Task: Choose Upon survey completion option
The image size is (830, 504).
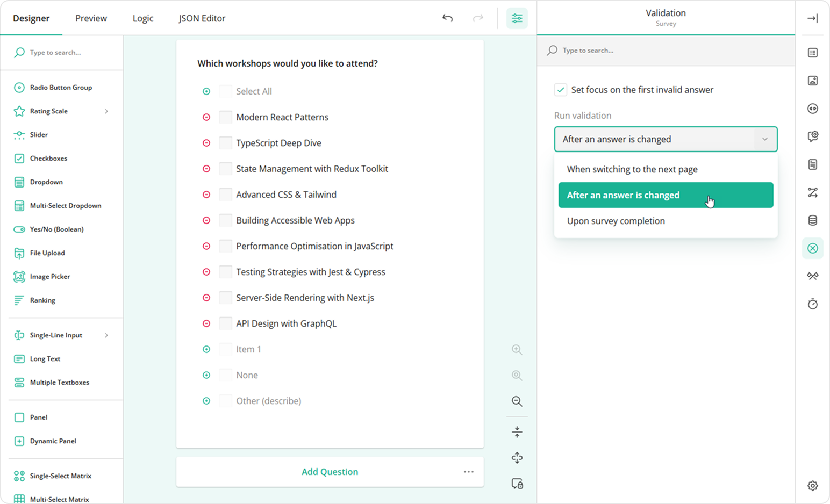Action: click(616, 221)
